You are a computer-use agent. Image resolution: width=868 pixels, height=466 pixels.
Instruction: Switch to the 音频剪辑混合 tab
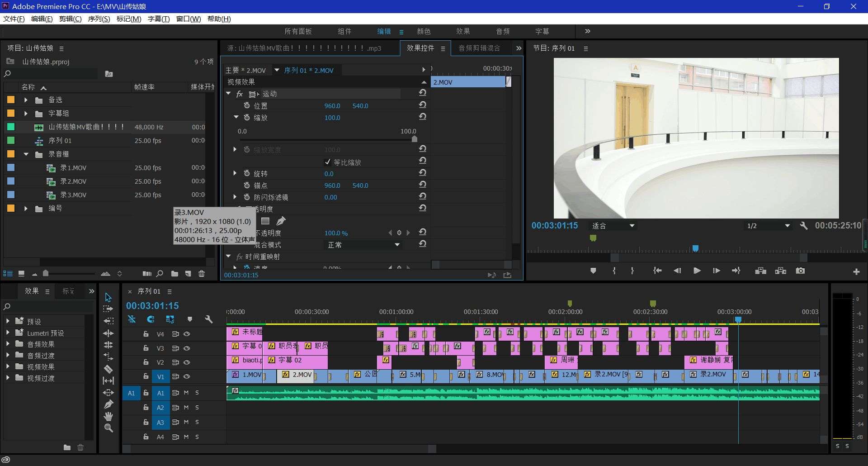pyautogui.click(x=479, y=48)
